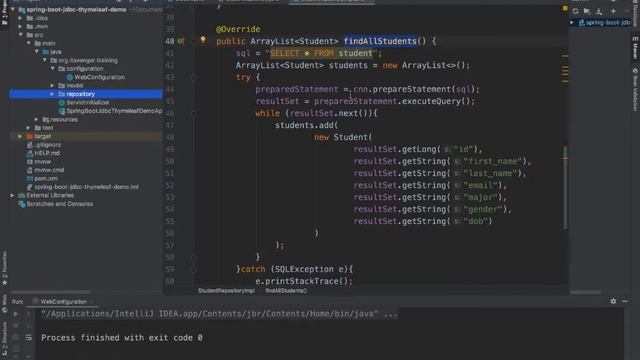Click Maven generate sources folder icon
The height and width of the screenshot is (360, 640).
(587, 11)
